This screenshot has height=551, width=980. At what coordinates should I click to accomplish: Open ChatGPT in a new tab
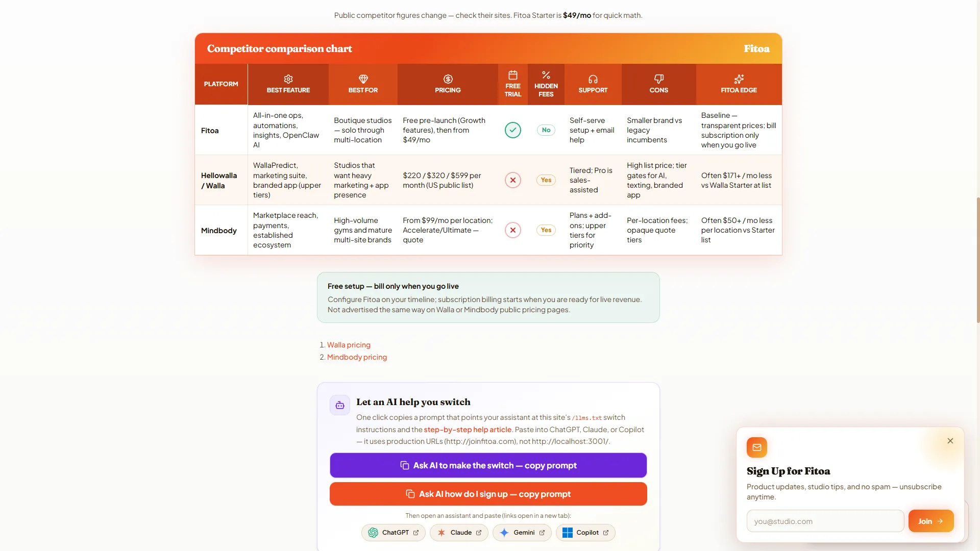pyautogui.click(x=394, y=533)
